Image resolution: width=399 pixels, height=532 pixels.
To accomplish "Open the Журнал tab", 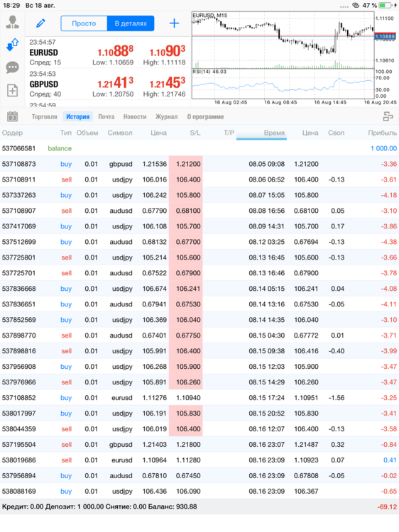I will click(166, 117).
